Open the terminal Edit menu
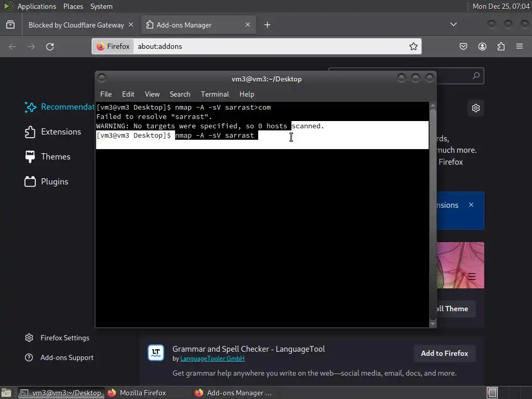 tap(128, 95)
